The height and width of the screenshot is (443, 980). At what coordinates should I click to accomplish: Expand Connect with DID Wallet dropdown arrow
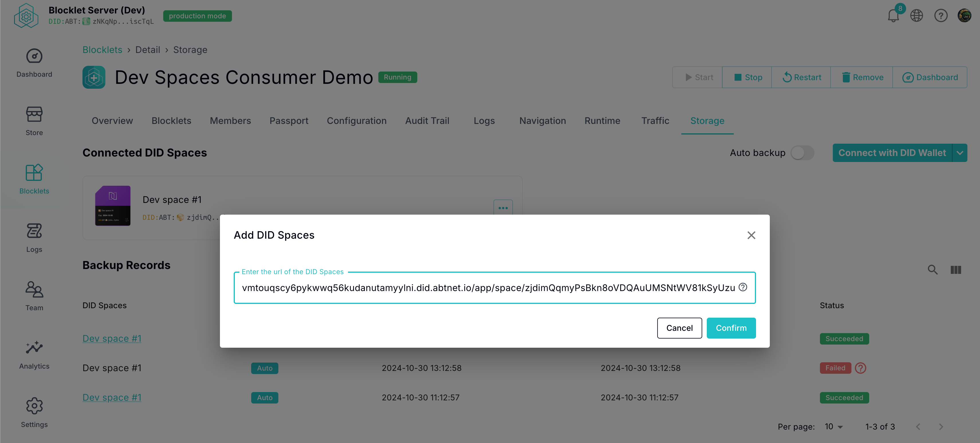pyautogui.click(x=959, y=153)
